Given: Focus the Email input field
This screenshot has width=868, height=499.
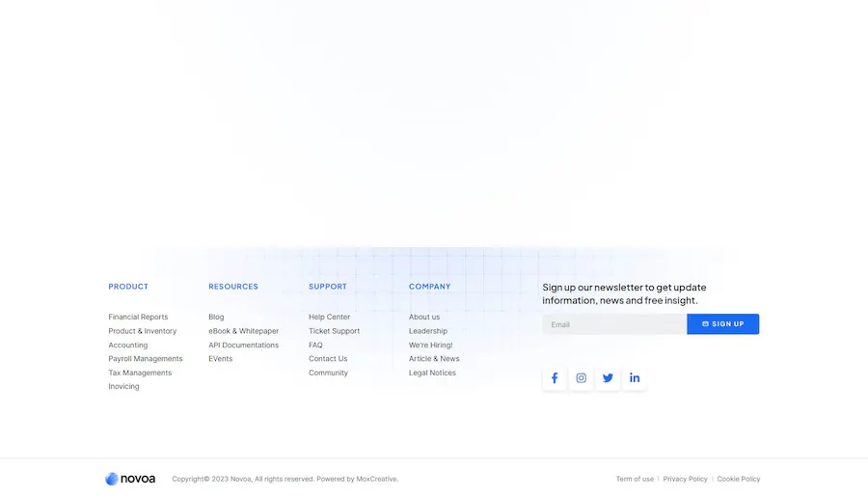Looking at the screenshot, I should coord(614,324).
